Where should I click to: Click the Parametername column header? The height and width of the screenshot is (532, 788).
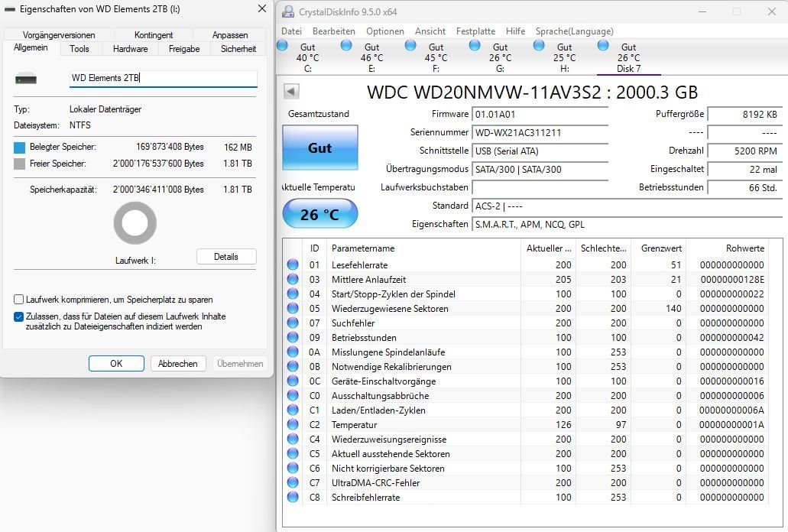tap(423, 248)
